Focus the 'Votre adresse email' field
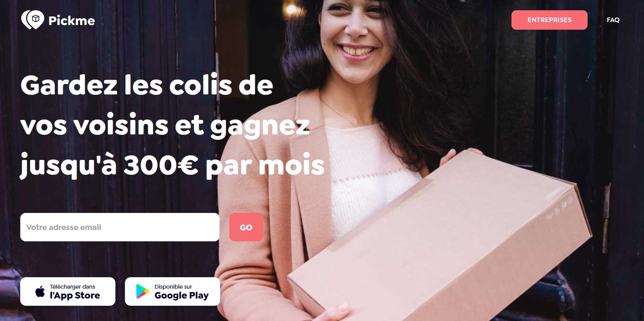The width and height of the screenshot is (644, 321). click(x=120, y=227)
